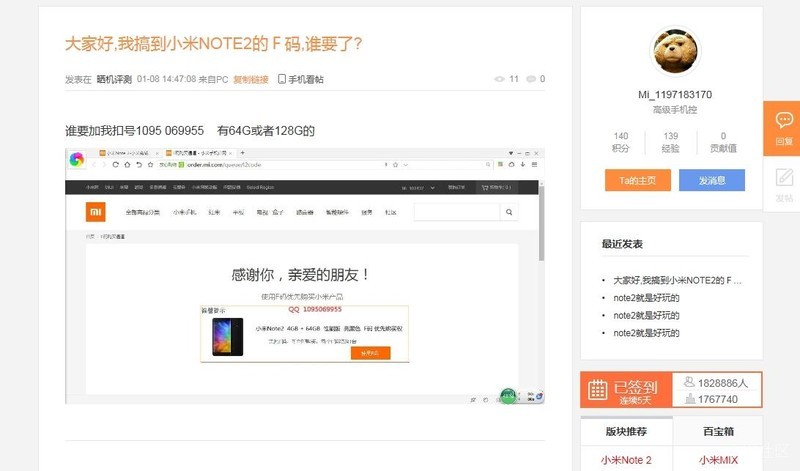Switch to the 版块推荐 tab
This screenshot has width=800, height=471.
point(626,431)
